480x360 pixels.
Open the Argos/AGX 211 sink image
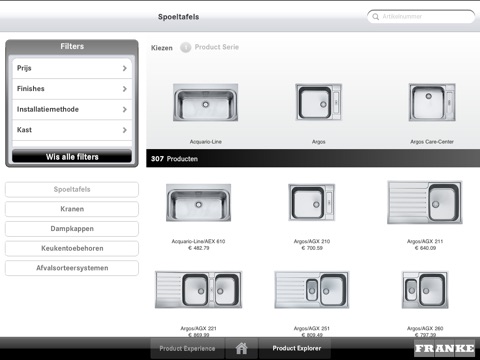(x=425, y=202)
